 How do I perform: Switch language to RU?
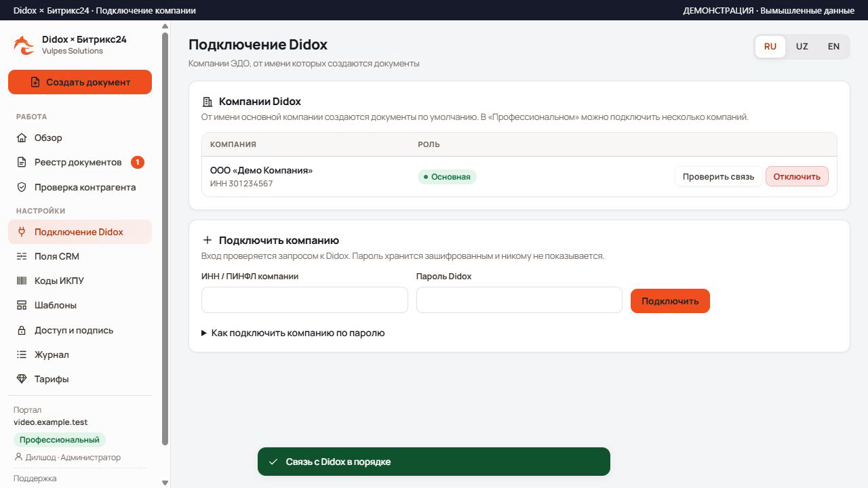tap(770, 47)
